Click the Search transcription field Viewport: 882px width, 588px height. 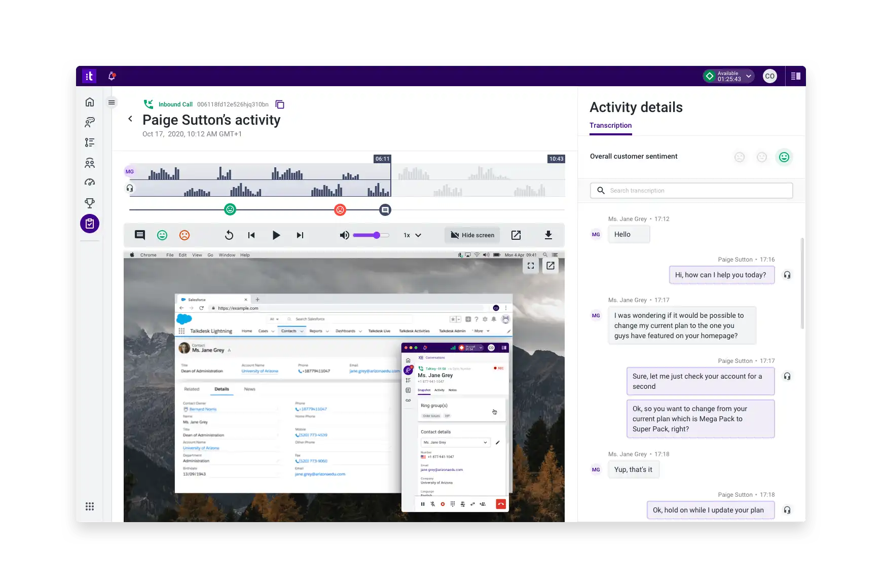point(691,191)
